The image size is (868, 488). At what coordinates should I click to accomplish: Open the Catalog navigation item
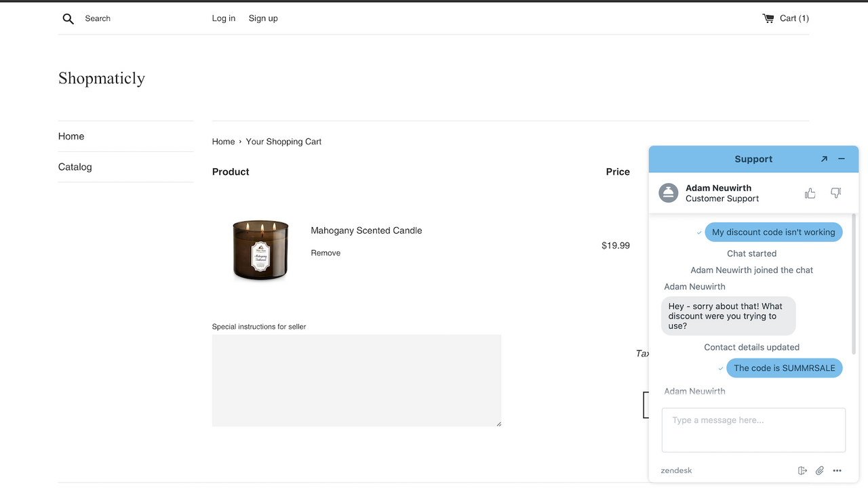(x=75, y=167)
